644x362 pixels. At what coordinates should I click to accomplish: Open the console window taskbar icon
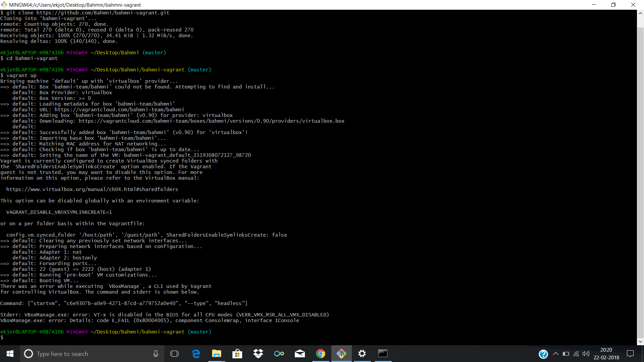pyautogui.click(x=383, y=354)
